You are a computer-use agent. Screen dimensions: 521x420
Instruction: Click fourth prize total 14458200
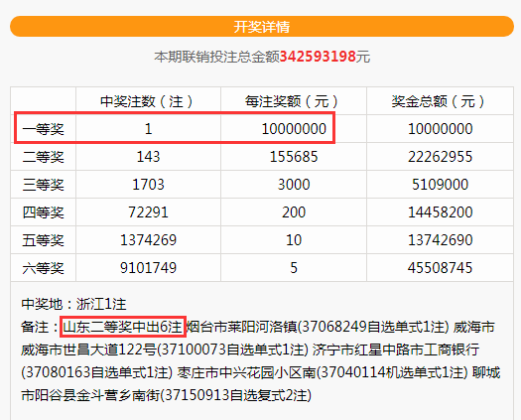click(440, 212)
